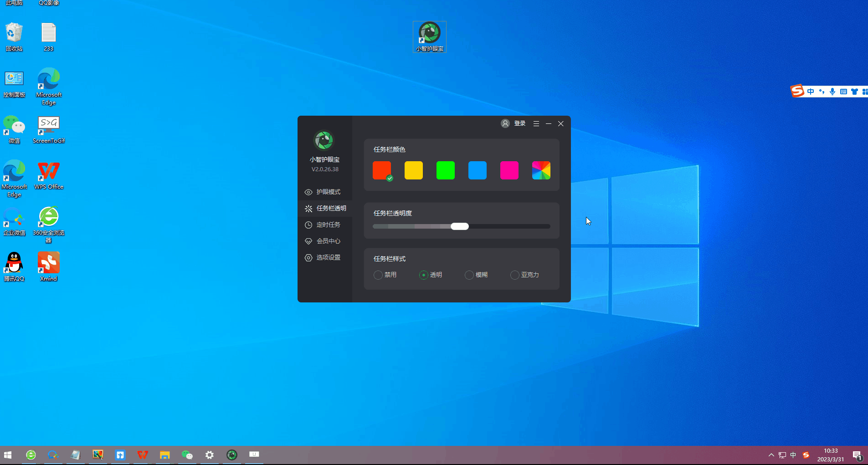Screen dimensions: 868x465
Task: Open 定时任务 settings
Action: 328,224
